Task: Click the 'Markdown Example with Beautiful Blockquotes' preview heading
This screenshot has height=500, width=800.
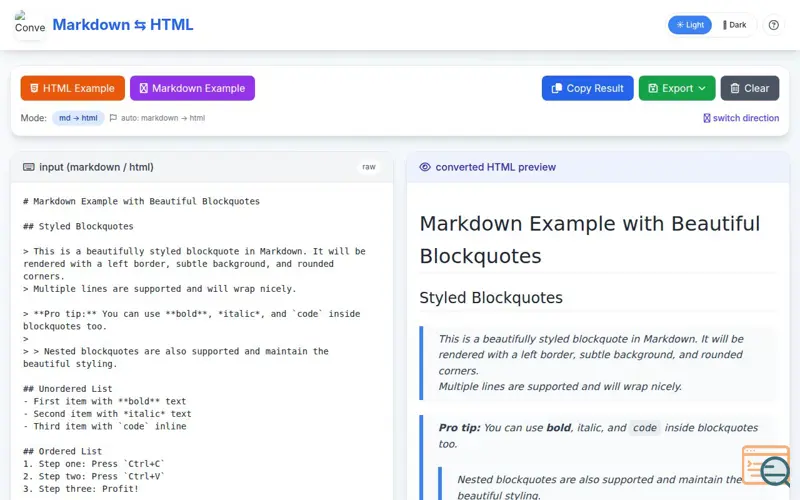Action: pyautogui.click(x=590, y=240)
